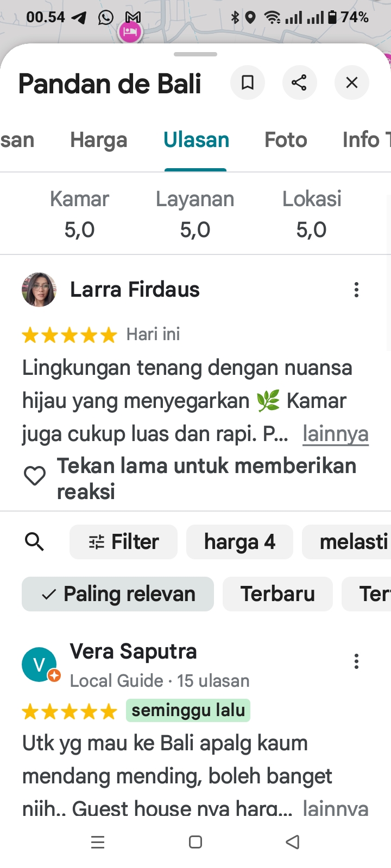391x868 pixels.
Task: Open the Filter options
Action: click(123, 542)
